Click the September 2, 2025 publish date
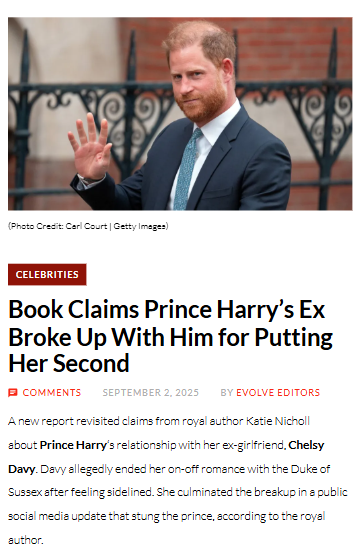This screenshot has height=553, width=362. point(151,393)
